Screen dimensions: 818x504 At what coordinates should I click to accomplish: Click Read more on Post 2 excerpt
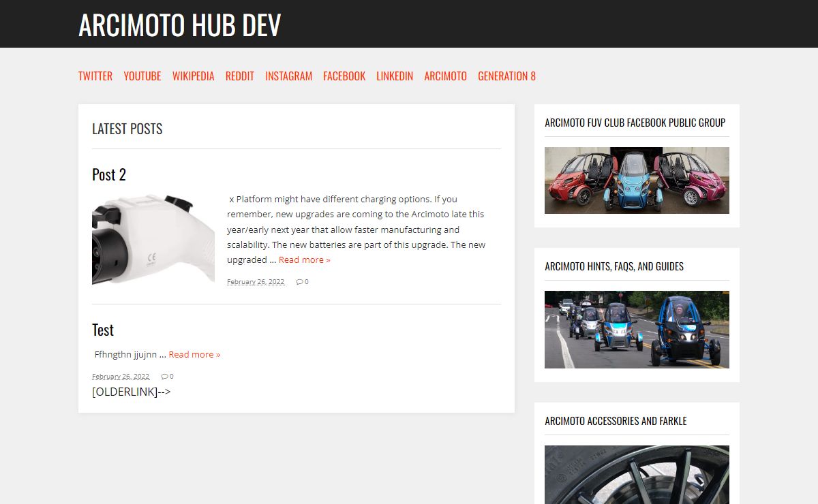(304, 260)
